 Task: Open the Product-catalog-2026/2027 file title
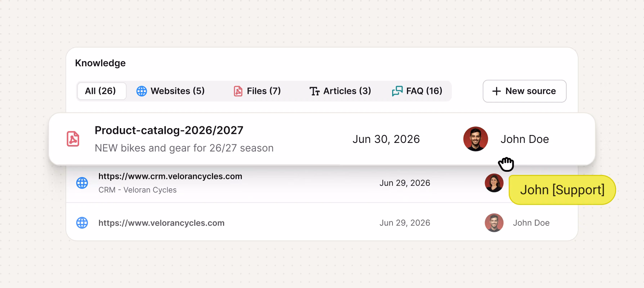coord(169,130)
